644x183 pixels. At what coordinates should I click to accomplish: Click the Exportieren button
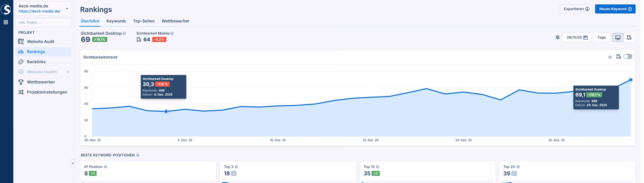point(576,9)
